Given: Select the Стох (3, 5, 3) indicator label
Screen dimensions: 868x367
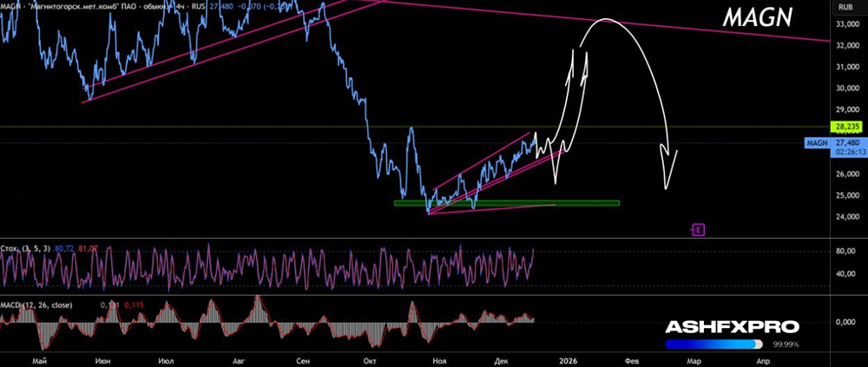Looking at the screenshot, I should [x=24, y=249].
